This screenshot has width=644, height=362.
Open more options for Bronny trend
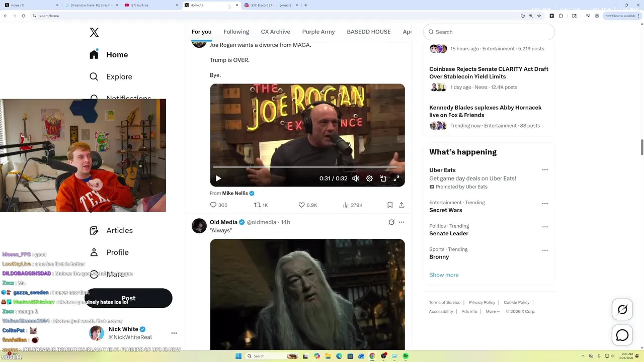click(x=545, y=250)
